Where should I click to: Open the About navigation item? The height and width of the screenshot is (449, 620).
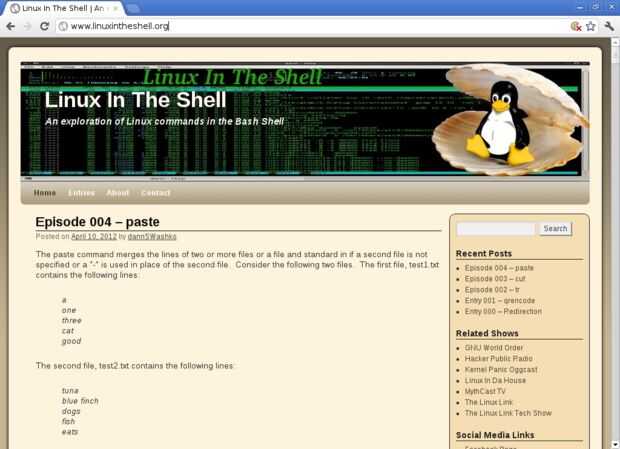tap(117, 193)
